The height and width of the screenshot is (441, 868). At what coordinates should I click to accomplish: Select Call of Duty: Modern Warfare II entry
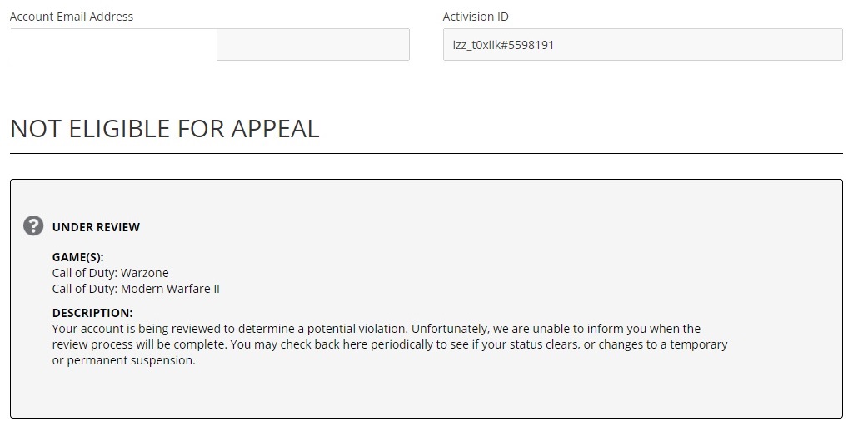[x=136, y=289]
